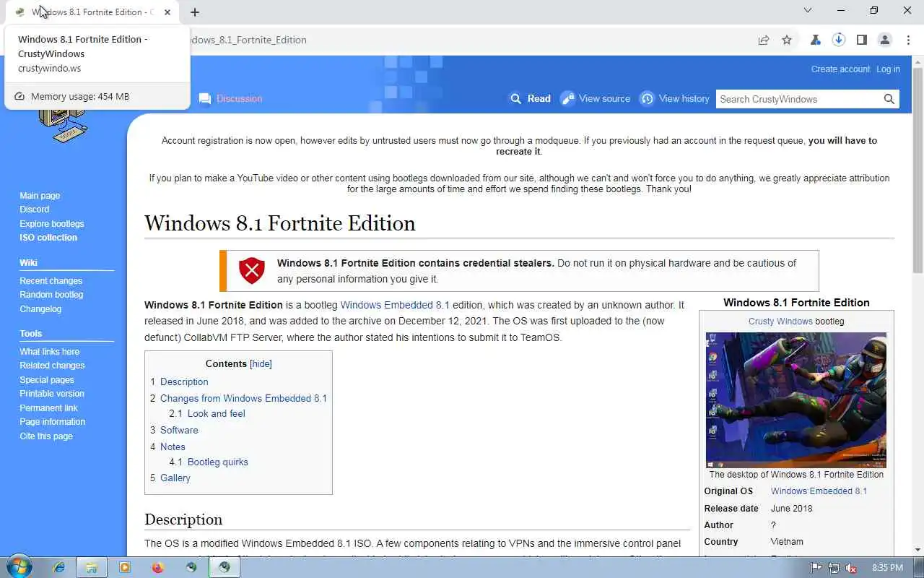
Task: Bookmark this page with the star icon
Action: (787, 40)
